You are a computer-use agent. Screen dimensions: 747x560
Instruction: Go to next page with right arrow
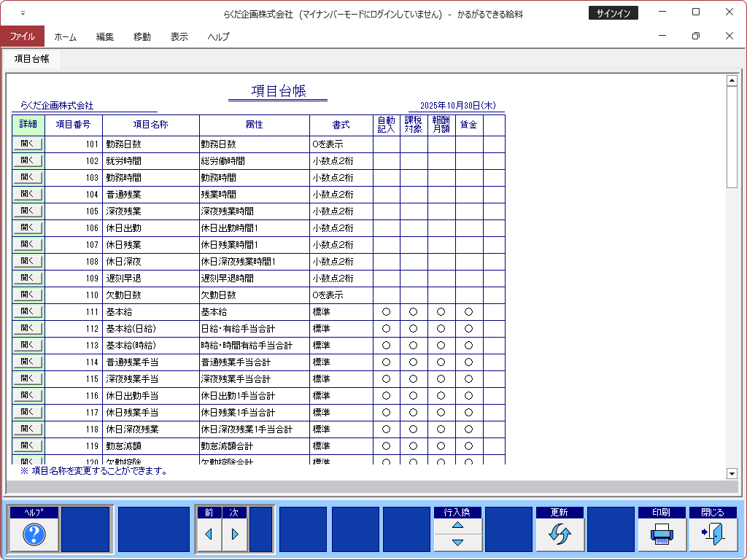coord(235,534)
